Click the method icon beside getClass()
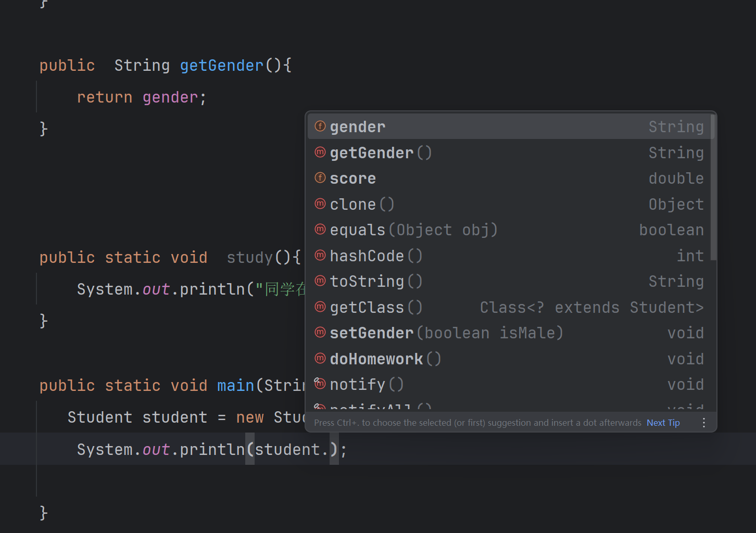The width and height of the screenshot is (756, 533). 320,307
